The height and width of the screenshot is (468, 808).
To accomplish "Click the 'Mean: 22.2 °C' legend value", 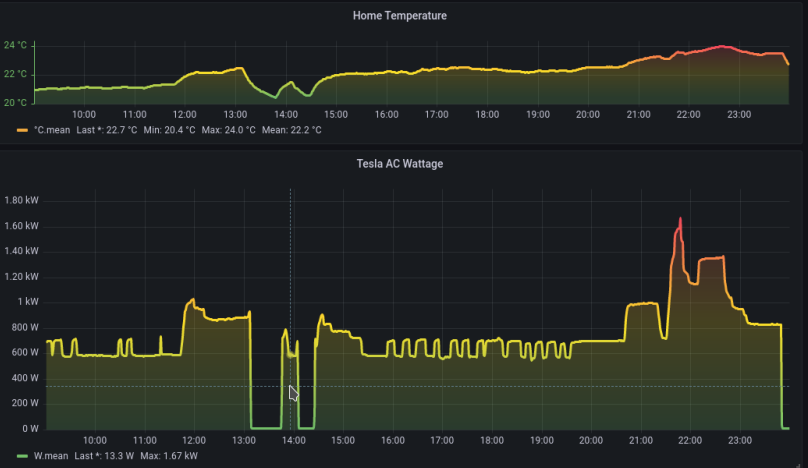I will coord(291,130).
